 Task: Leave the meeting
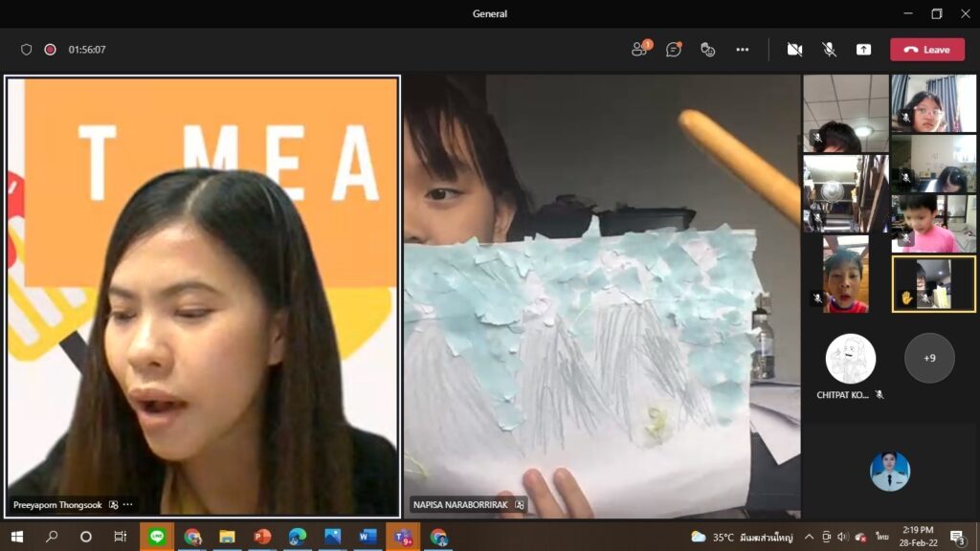coord(926,50)
